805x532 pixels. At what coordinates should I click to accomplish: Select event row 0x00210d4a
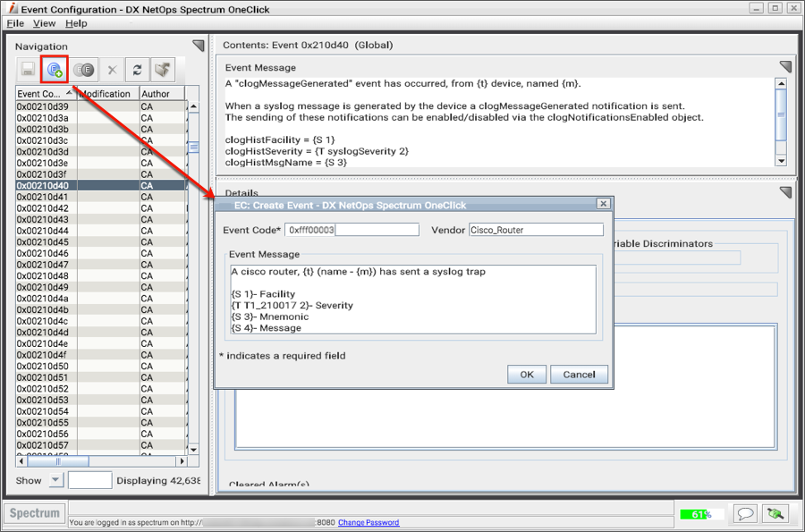pos(100,298)
